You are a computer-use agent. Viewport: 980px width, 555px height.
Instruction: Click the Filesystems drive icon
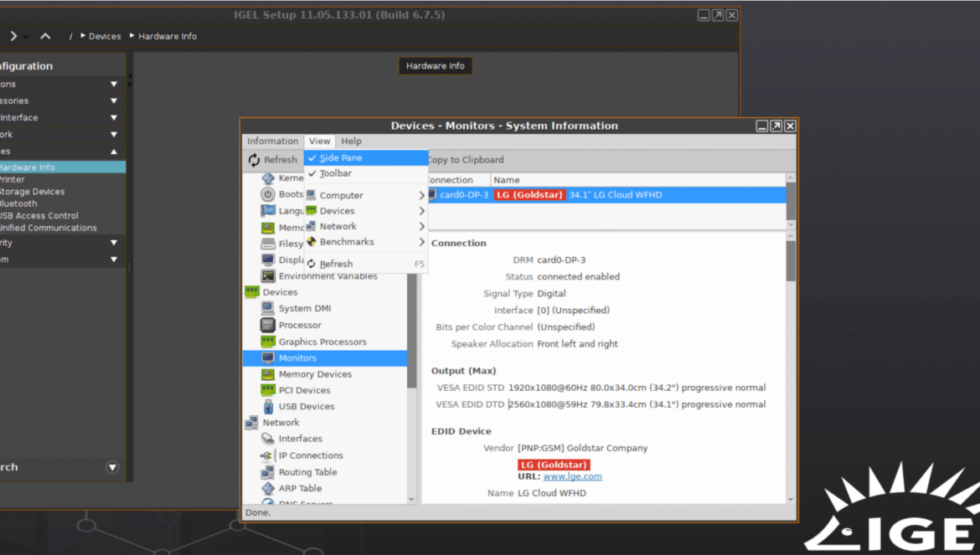pos(267,244)
